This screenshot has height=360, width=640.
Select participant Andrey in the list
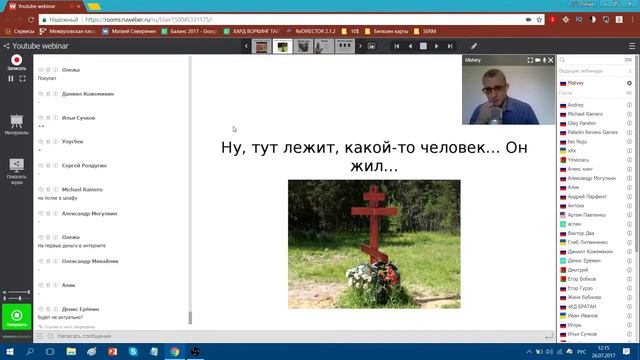point(576,105)
